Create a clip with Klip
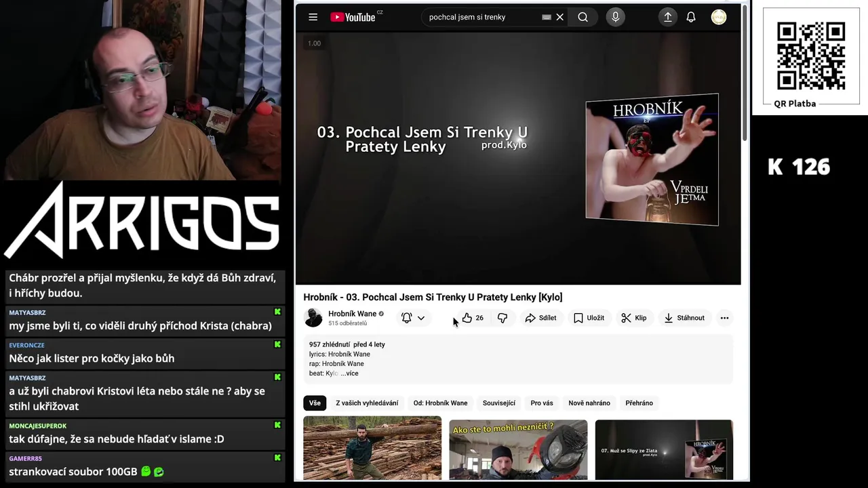 (x=634, y=318)
